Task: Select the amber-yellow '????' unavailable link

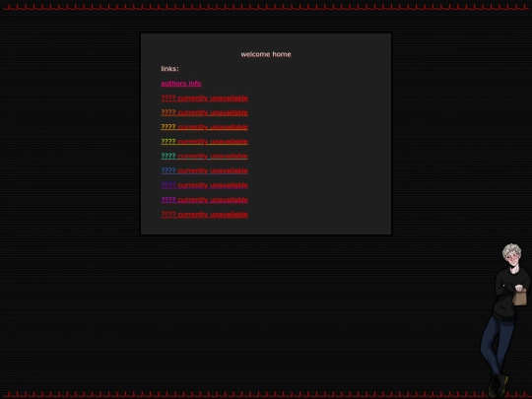Action: pyautogui.click(x=204, y=127)
